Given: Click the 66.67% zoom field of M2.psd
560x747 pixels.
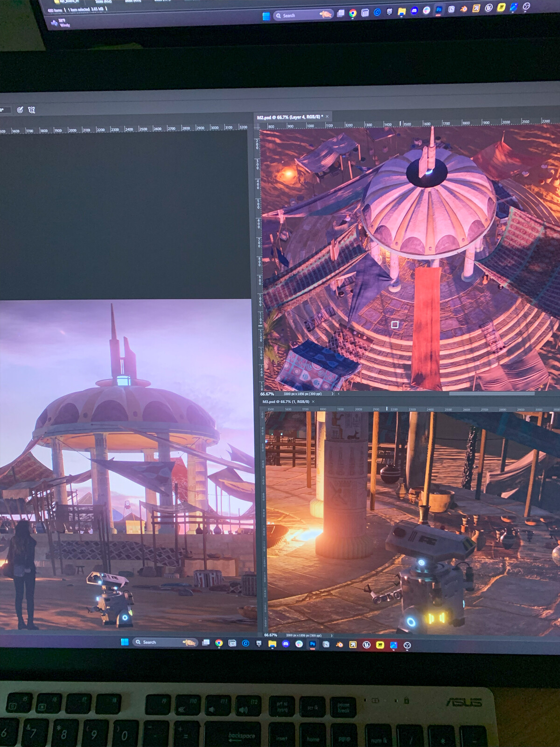Looking at the screenshot, I should coord(267,394).
